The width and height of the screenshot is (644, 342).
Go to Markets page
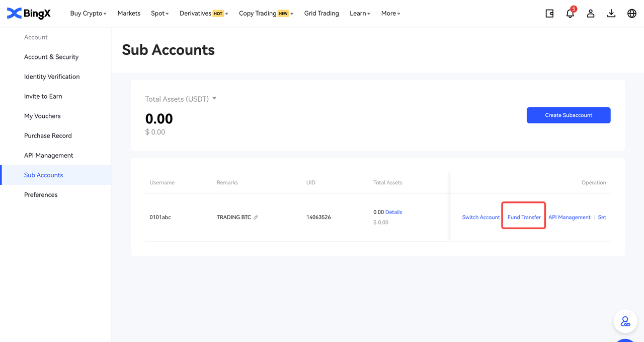(x=129, y=14)
